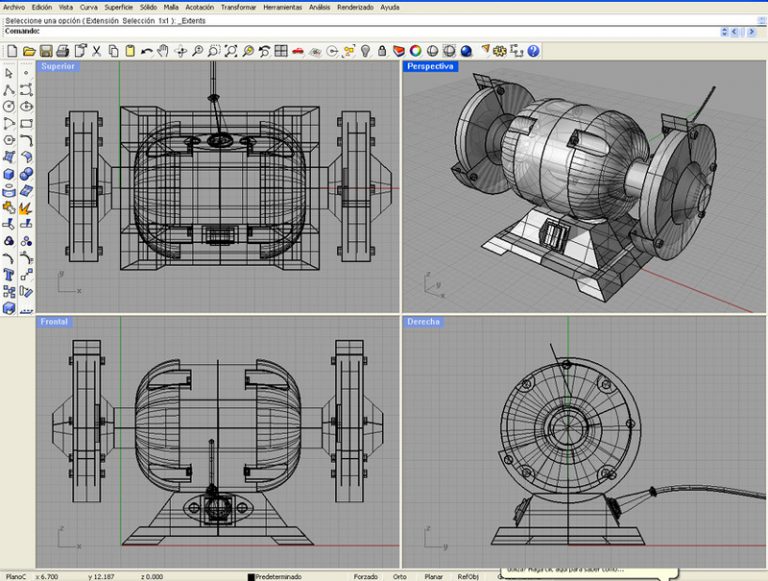
Task: Click the Save file icon
Action: (46, 51)
